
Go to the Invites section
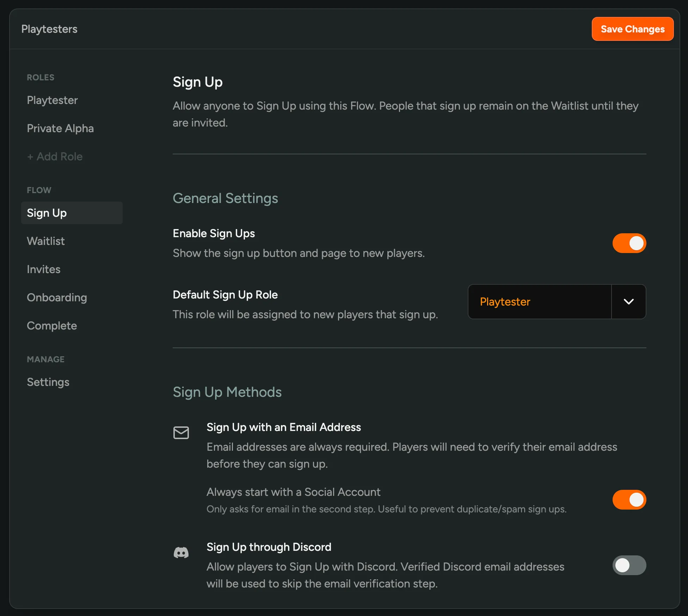44,269
